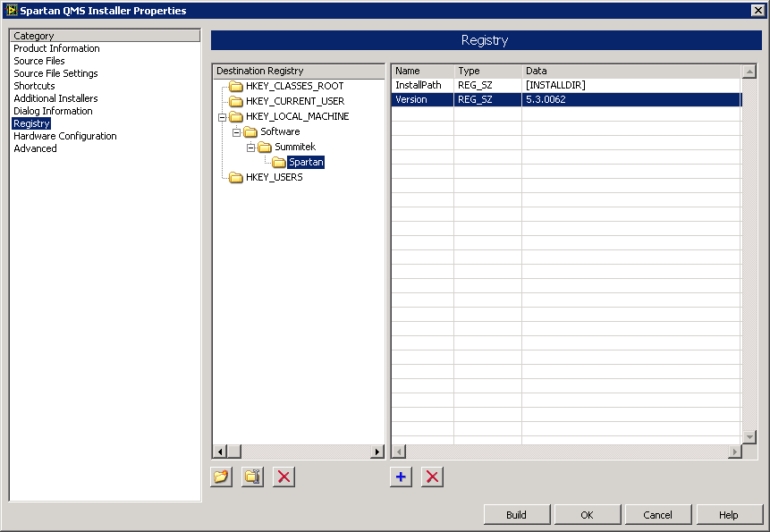
Task: Click the registry tree left scroll arrow
Action: pyautogui.click(x=219, y=452)
